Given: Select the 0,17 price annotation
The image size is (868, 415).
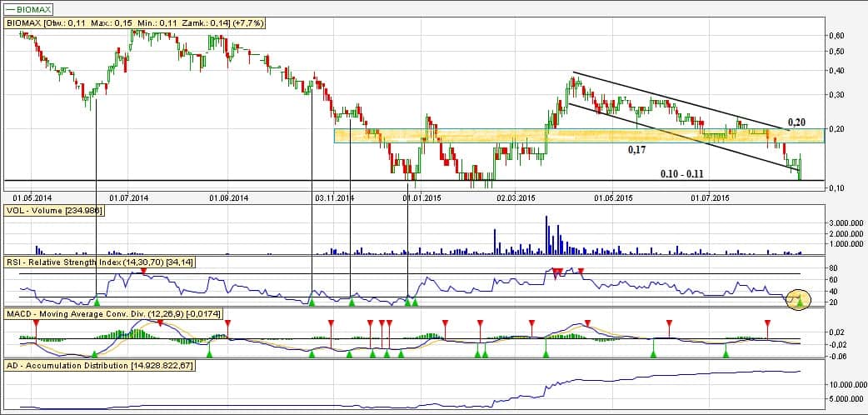Looking at the screenshot, I should click(637, 151).
